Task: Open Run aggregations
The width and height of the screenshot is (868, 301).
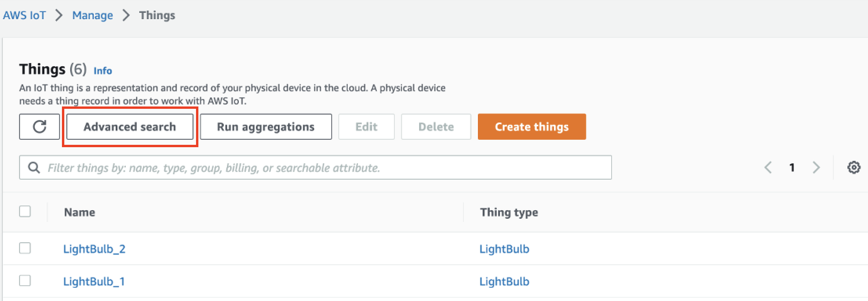Action: tap(266, 127)
